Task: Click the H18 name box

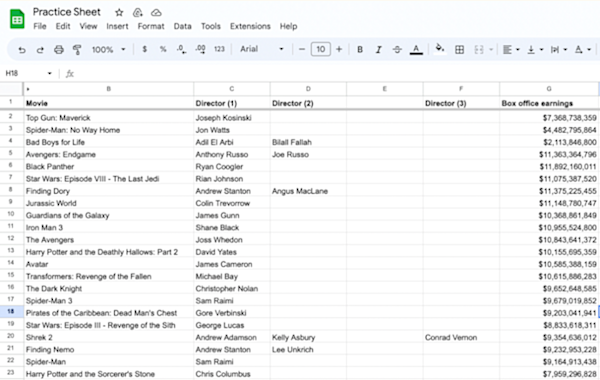Action: [x=24, y=73]
